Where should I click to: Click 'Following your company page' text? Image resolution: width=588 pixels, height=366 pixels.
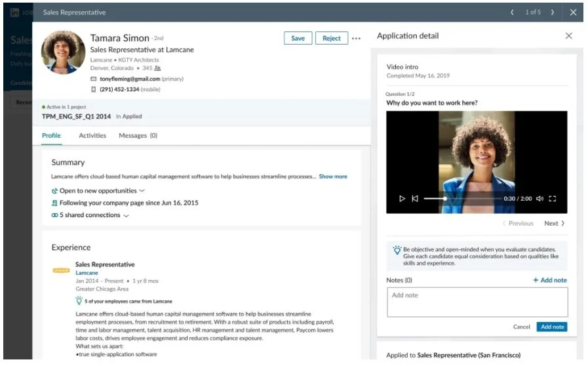pos(129,203)
